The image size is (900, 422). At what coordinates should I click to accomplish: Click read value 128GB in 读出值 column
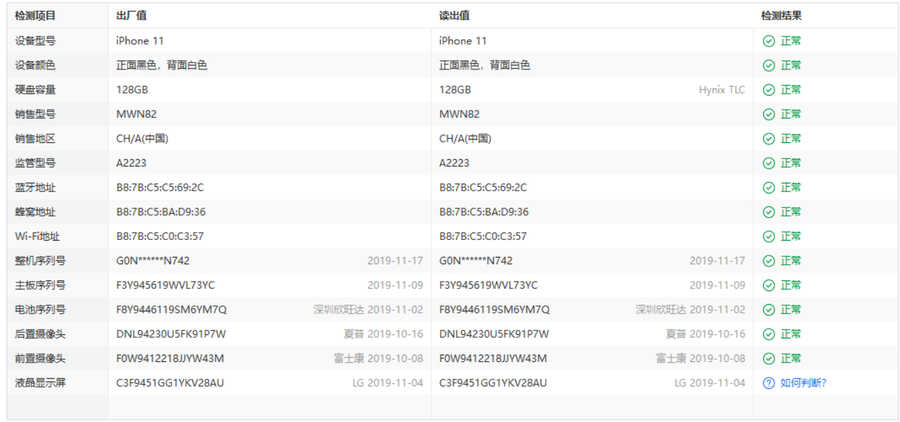[455, 90]
